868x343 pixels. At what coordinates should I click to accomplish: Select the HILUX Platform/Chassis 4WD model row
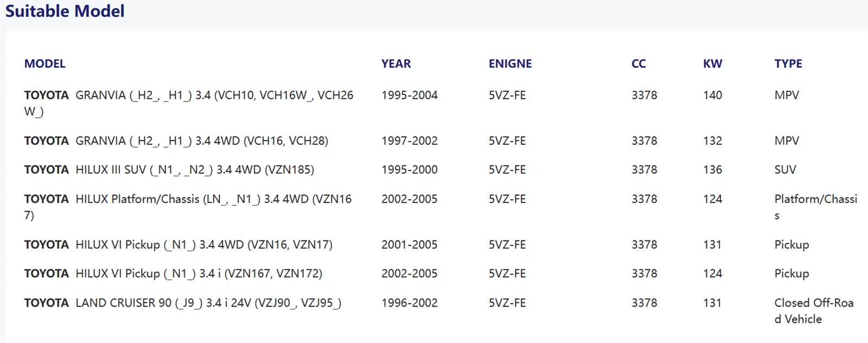coord(441,207)
